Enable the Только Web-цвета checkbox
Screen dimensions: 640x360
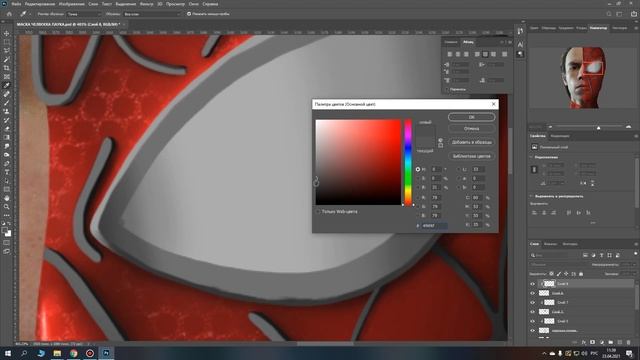click(x=318, y=211)
